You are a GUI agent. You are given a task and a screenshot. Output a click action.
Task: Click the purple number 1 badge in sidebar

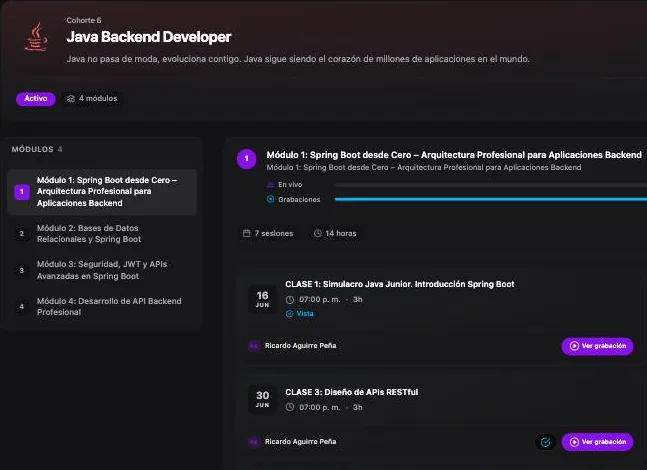coord(22,192)
